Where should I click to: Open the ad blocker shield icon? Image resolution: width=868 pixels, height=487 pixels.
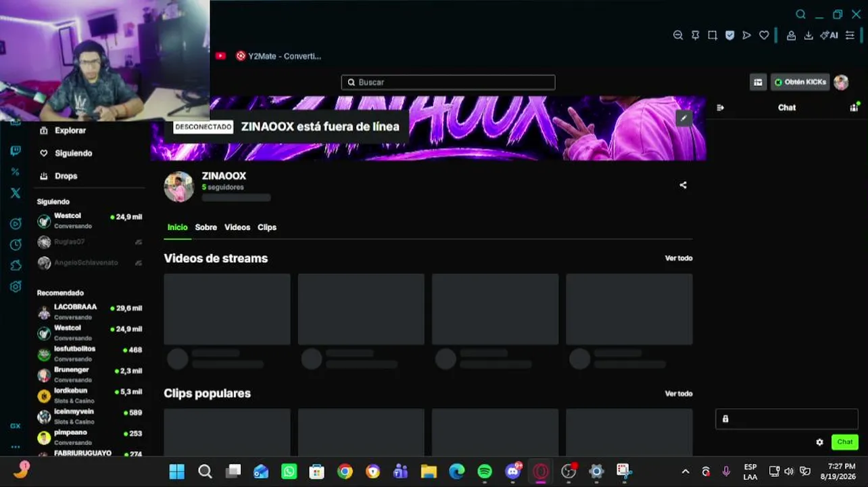tap(729, 35)
